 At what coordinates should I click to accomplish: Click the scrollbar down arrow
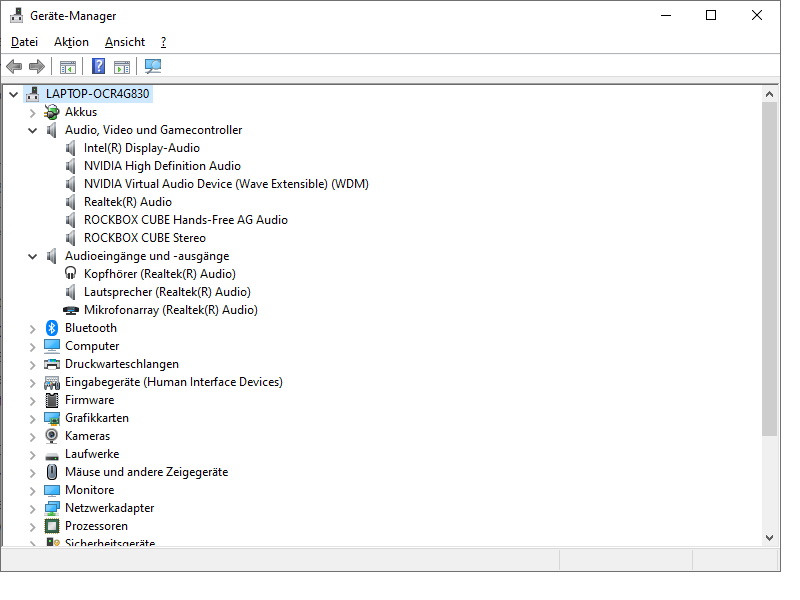(x=769, y=538)
